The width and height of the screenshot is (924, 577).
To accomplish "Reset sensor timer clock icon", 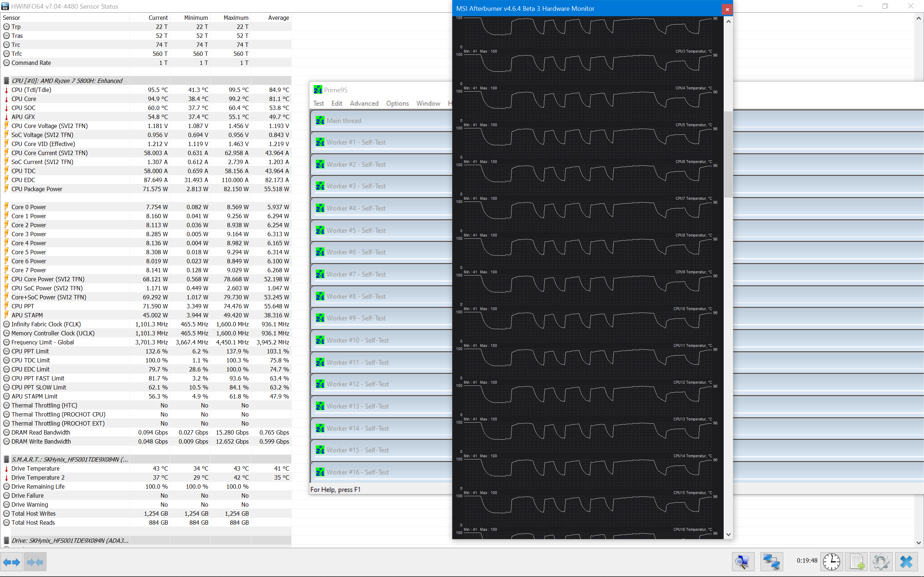I will (x=831, y=562).
